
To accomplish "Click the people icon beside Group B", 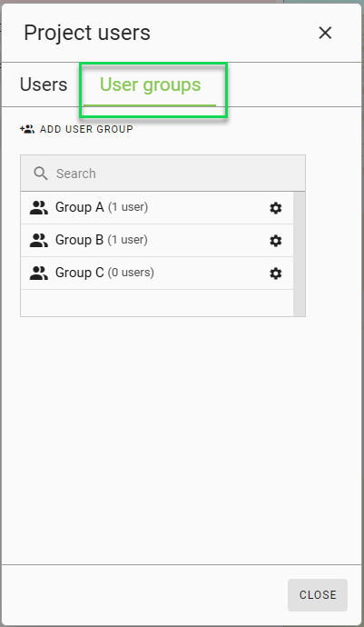I will pos(39,241).
